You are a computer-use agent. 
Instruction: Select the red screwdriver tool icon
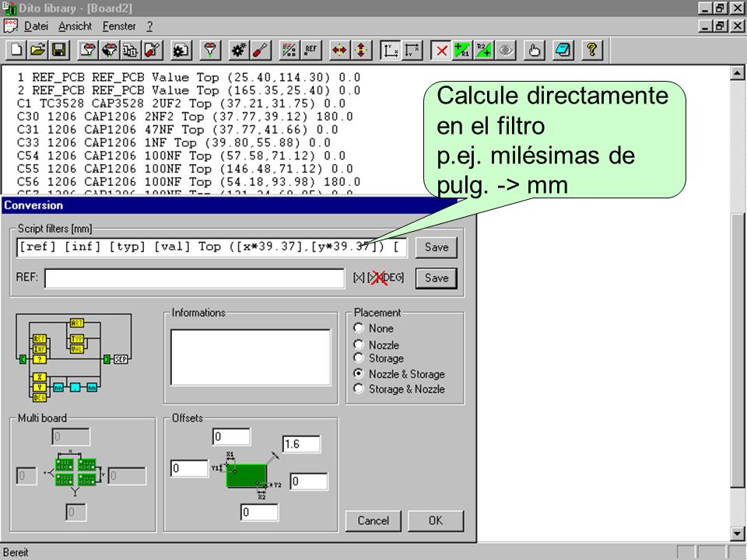coord(260,50)
